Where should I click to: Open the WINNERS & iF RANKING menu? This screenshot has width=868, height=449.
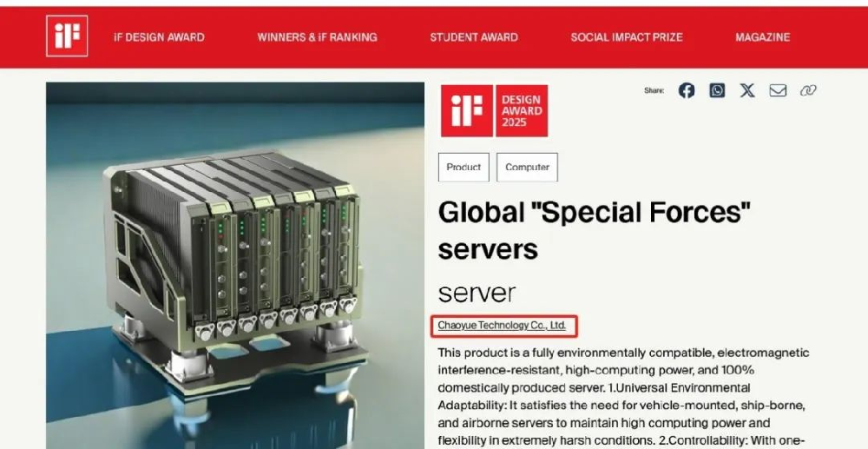(317, 37)
